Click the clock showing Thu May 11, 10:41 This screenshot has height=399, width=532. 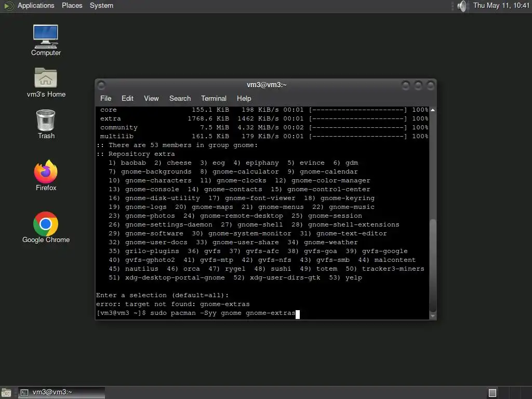[501, 5]
